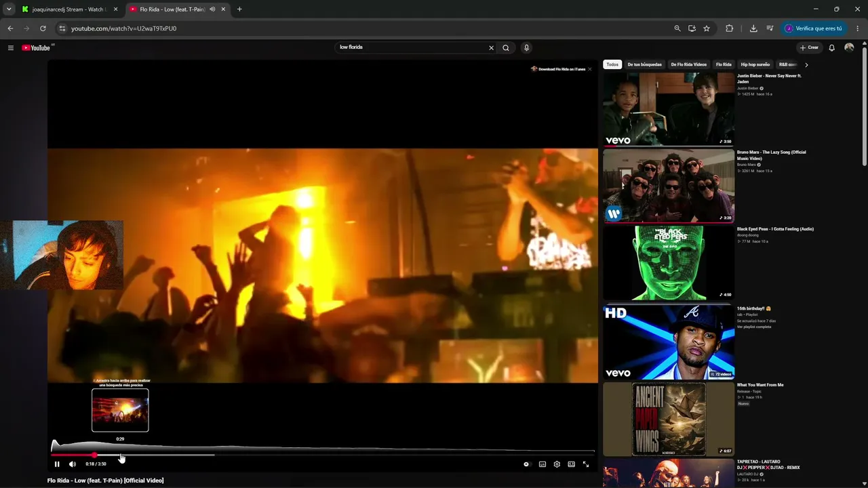Open YouTube notifications bell
868x488 pixels.
click(832, 47)
